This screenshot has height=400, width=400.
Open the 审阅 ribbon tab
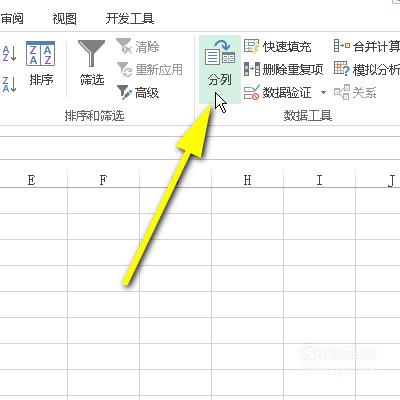tap(12, 18)
